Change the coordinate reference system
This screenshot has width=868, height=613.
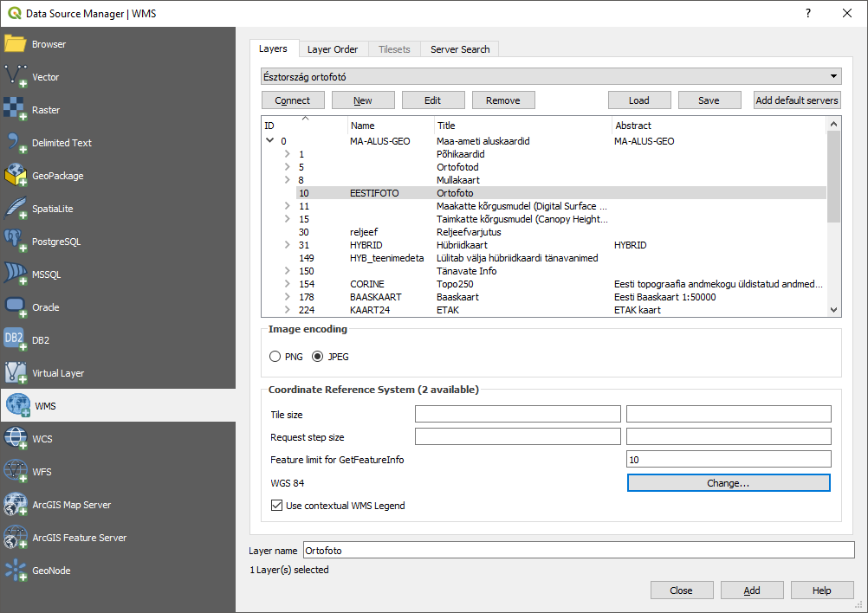[x=729, y=482]
